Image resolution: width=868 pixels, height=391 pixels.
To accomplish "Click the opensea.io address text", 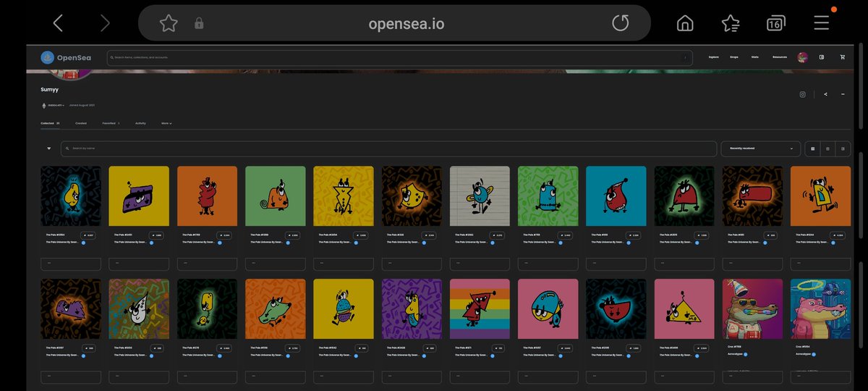I will [407, 24].
